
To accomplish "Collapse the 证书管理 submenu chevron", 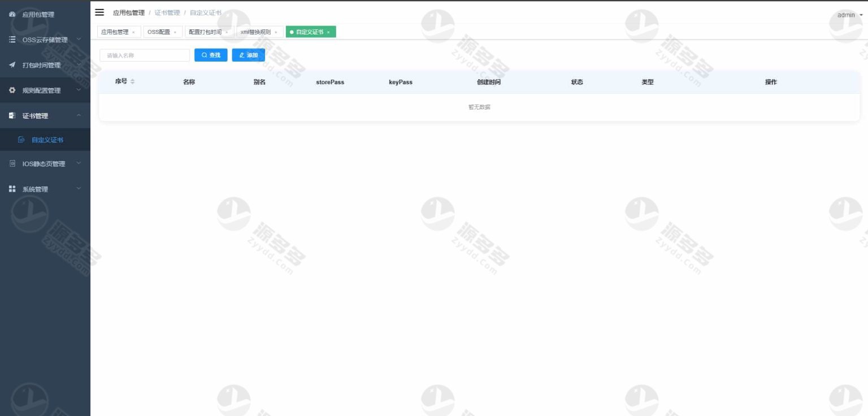I will coord(79,115).
